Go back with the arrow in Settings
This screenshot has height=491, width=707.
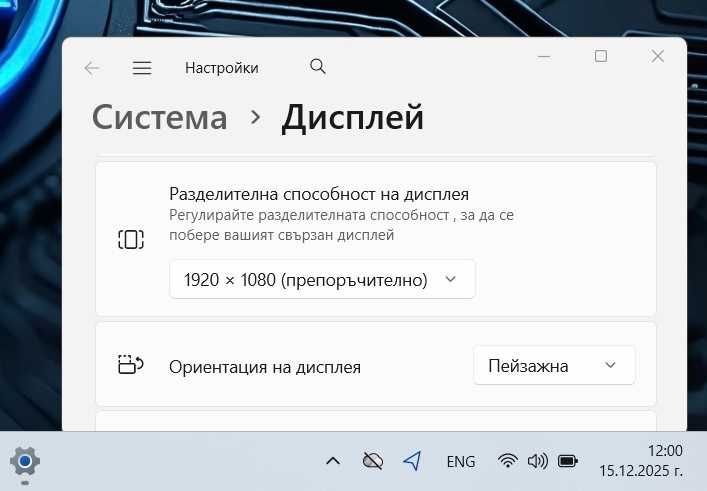[92, 68]
